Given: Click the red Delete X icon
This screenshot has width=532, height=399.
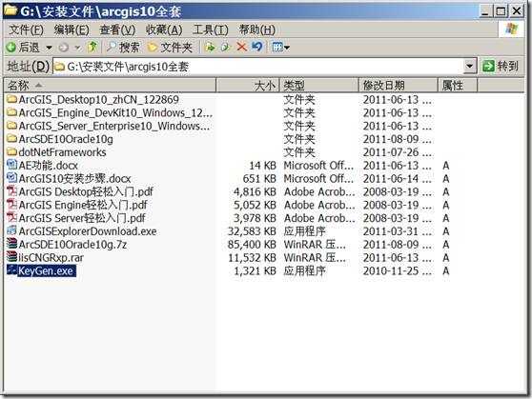Looking at the screenshot, I should tap(241, 47).
